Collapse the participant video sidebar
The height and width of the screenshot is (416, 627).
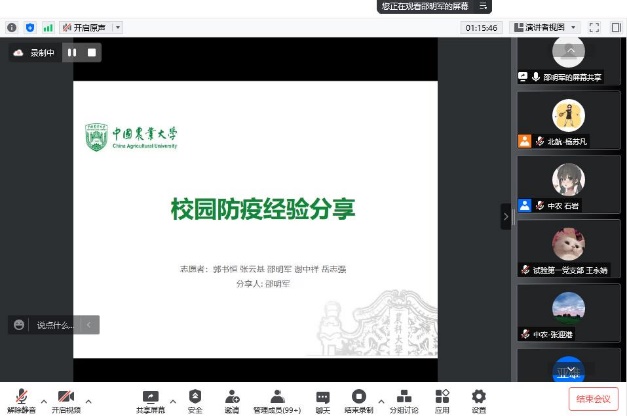(505, 216)
